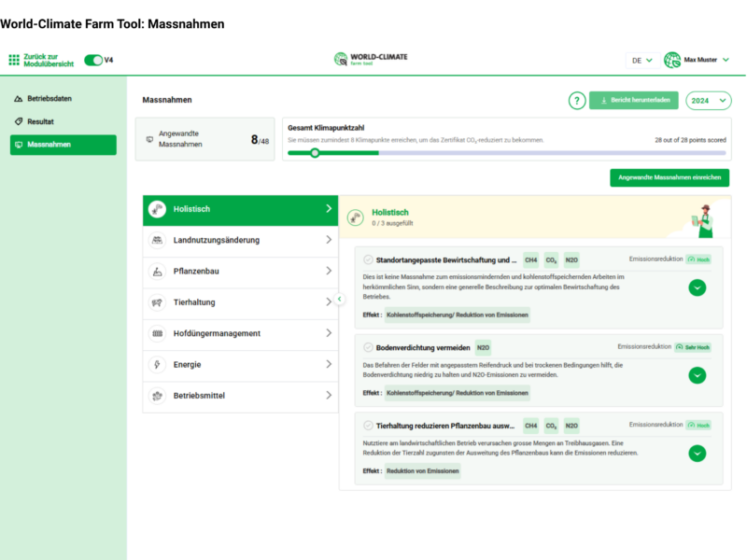Open the Betriebsmittel category chevron

coord(329,395)
